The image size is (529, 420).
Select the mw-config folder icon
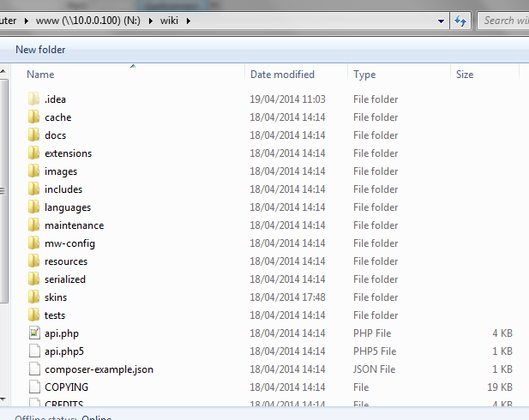[x=33, y=243]
